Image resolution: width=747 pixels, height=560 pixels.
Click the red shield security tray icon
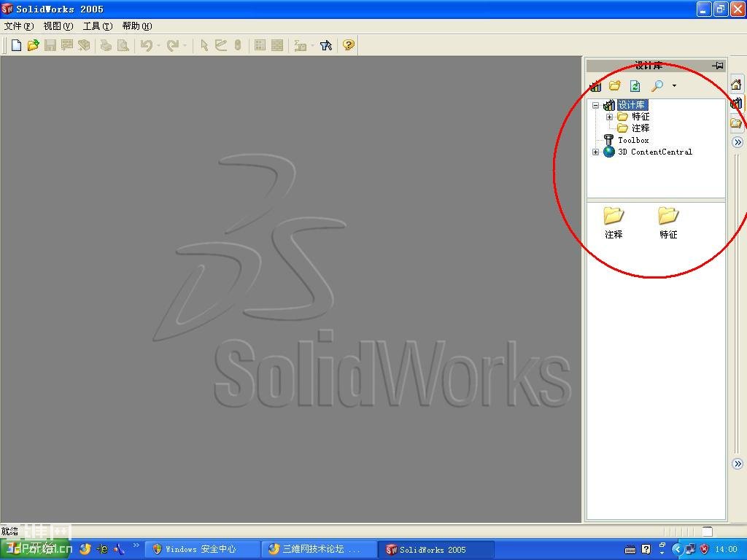(705, 550)
